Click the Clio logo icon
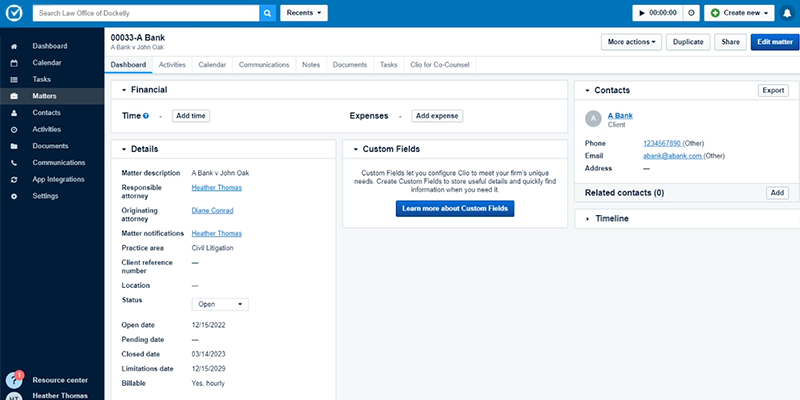 coord(14,13)
